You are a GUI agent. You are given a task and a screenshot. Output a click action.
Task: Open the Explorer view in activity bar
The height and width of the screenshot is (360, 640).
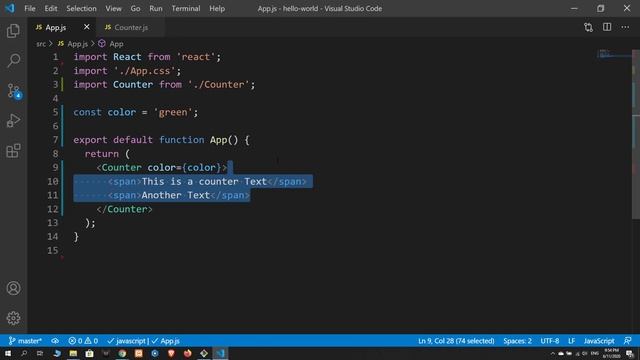pos(13,31)
